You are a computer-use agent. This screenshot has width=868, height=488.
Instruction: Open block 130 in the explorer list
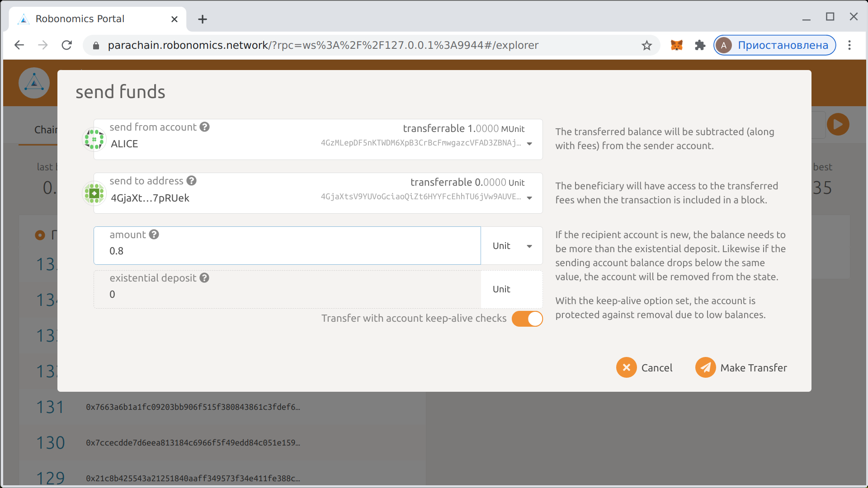(50, 443)
